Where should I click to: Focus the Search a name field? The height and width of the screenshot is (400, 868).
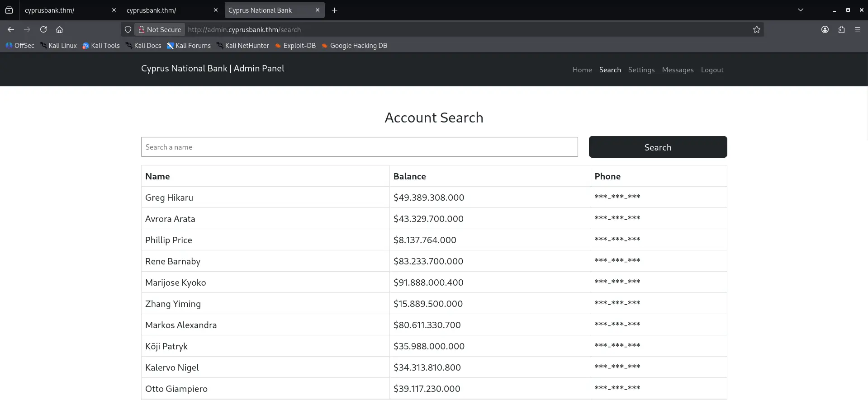point(359,147)
